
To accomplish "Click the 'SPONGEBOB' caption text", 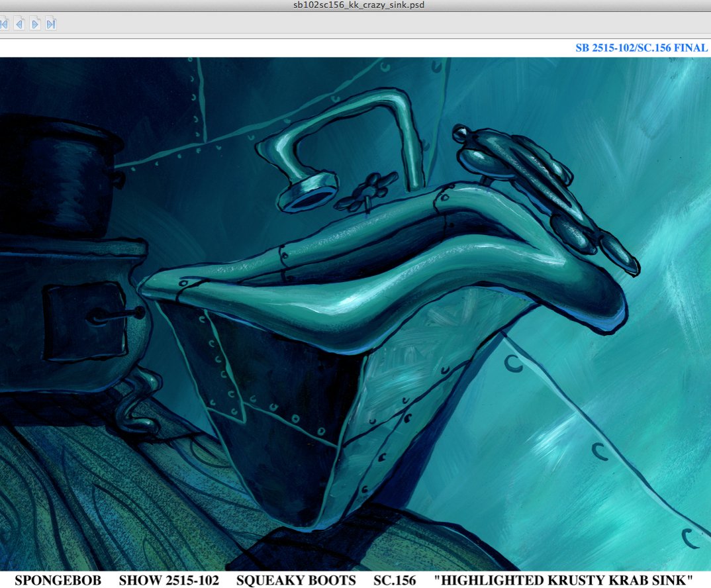I will pyautogui.click(x=58, y=580).
